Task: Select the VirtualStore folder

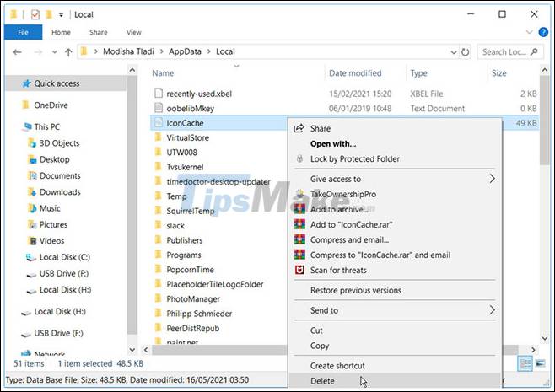Action: (x=187, y=137)
